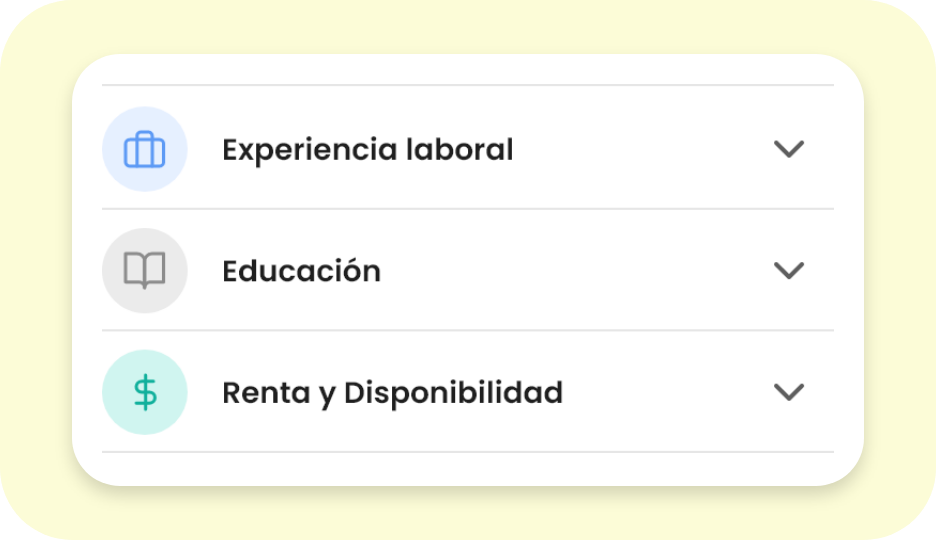Select the teal circular dollar badge

click(145, 392)
